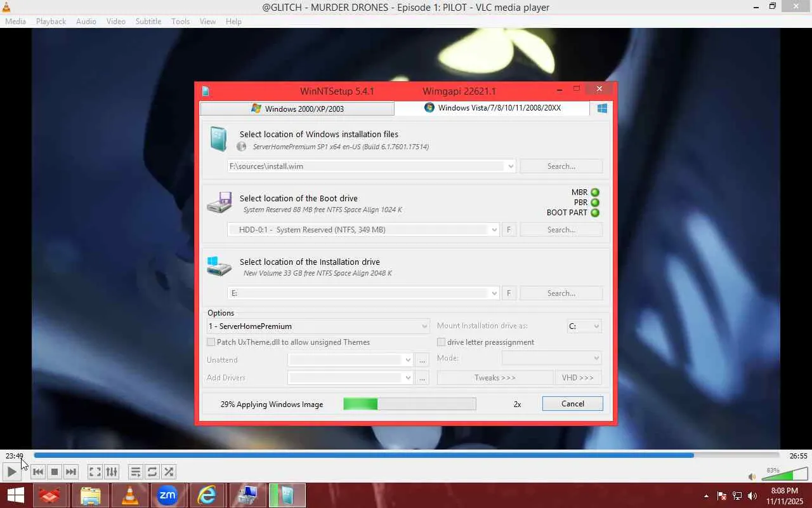
Task: Switch to VLC via taskbar cone icon
Action: coord(129,495)
